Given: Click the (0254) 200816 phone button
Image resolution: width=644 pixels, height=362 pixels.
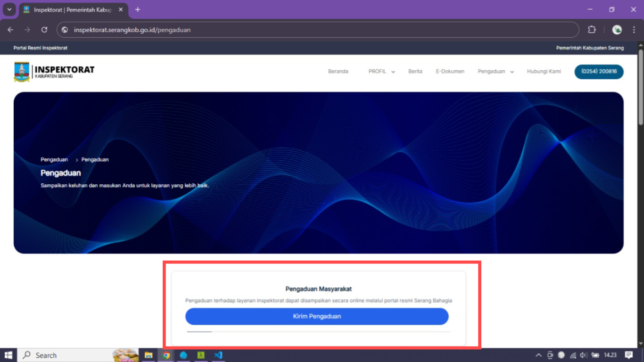Looking at the screenshot, I should pyautogui.click(x=599, y=72).
